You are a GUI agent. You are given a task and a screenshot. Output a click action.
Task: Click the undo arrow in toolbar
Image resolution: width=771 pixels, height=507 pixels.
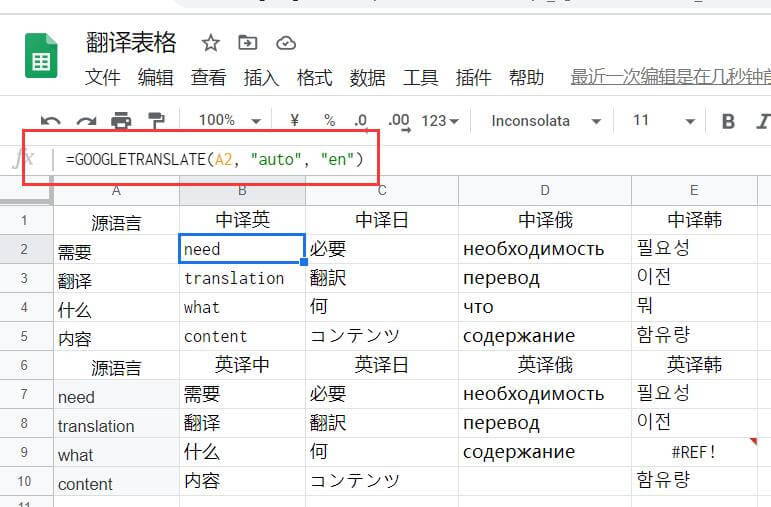50,121
